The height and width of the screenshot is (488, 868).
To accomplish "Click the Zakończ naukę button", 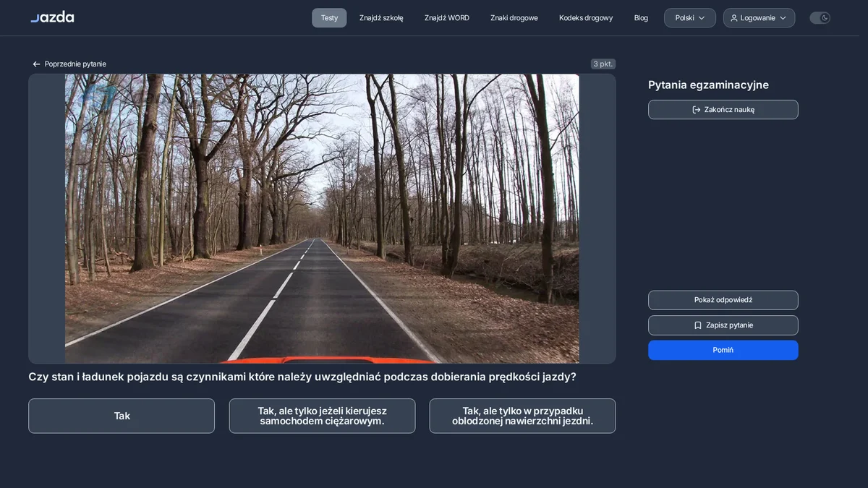I will 723,110.
